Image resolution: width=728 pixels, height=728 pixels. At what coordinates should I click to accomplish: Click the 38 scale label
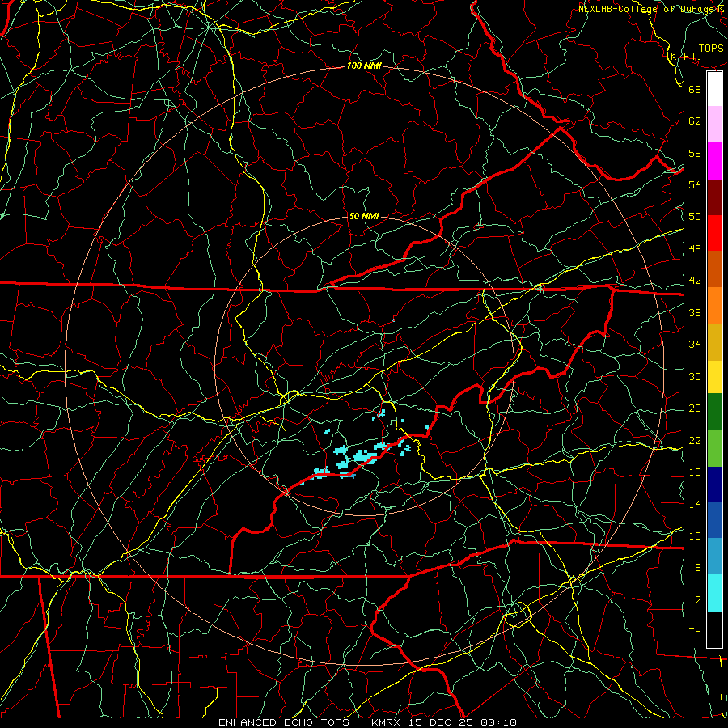point(695,312)
